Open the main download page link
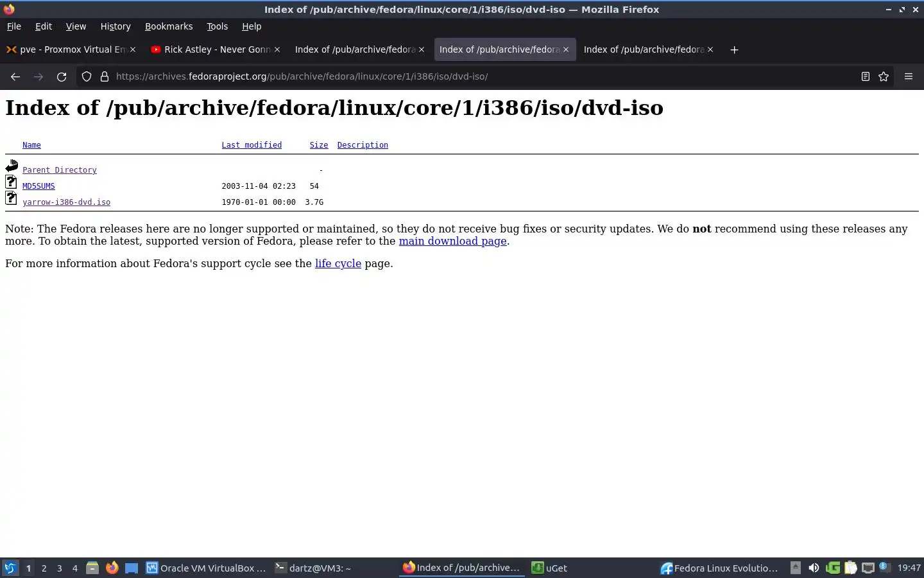 (452, 241)
